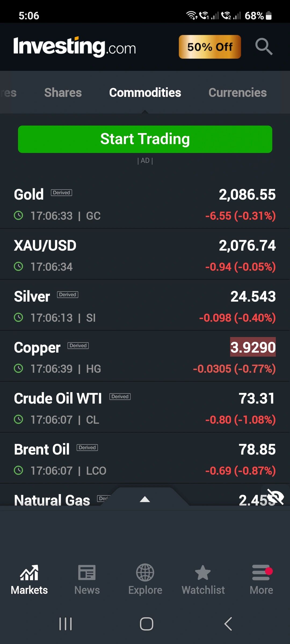Open the highlighted Copper price 3.9290
The width and height of the screenshot is (290, 644).
(253, 347)
